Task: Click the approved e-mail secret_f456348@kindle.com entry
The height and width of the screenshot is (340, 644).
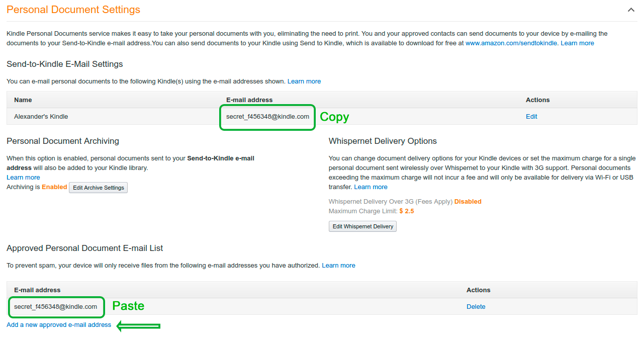Action: click(x=55, y=307)
